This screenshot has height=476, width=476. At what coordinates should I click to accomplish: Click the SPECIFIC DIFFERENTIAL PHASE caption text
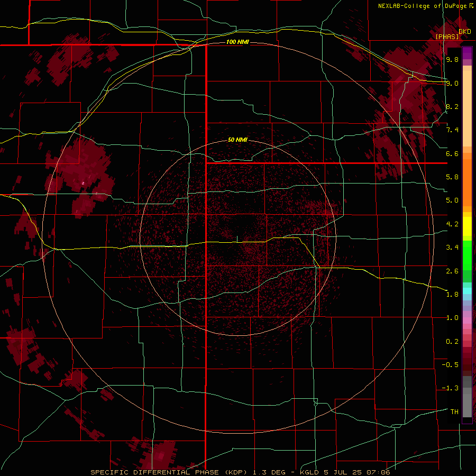coord(154,472)
